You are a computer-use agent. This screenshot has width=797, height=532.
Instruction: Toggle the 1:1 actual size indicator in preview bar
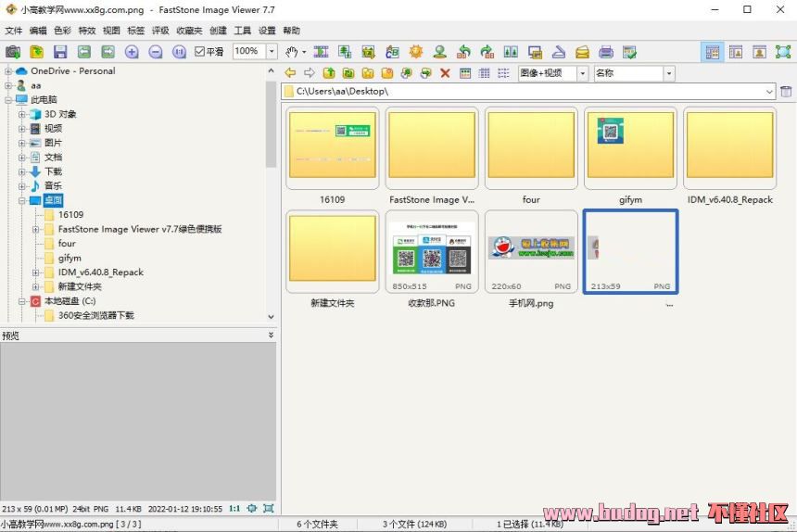click(x=234, y=508)
